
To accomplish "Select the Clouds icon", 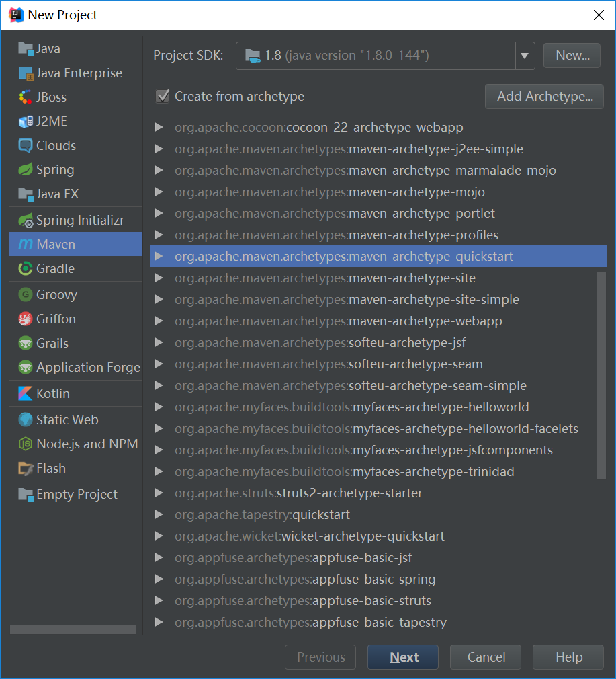I will [x=26, y=145].
